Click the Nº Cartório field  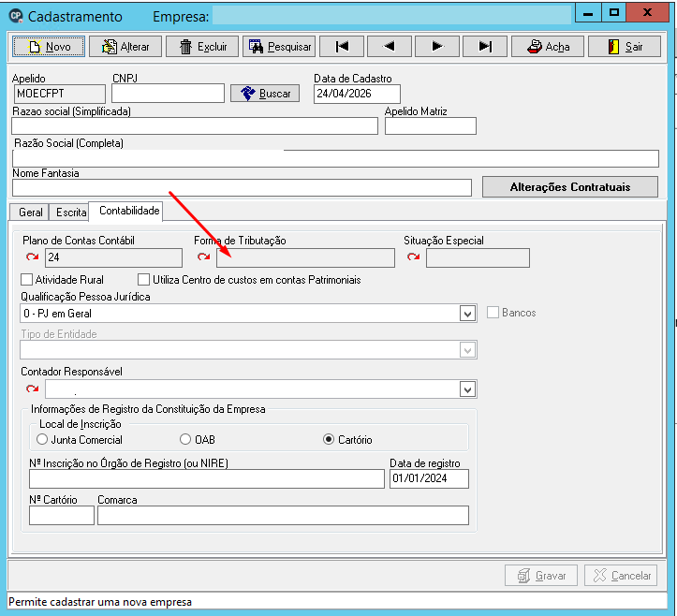tap(62, 516)
